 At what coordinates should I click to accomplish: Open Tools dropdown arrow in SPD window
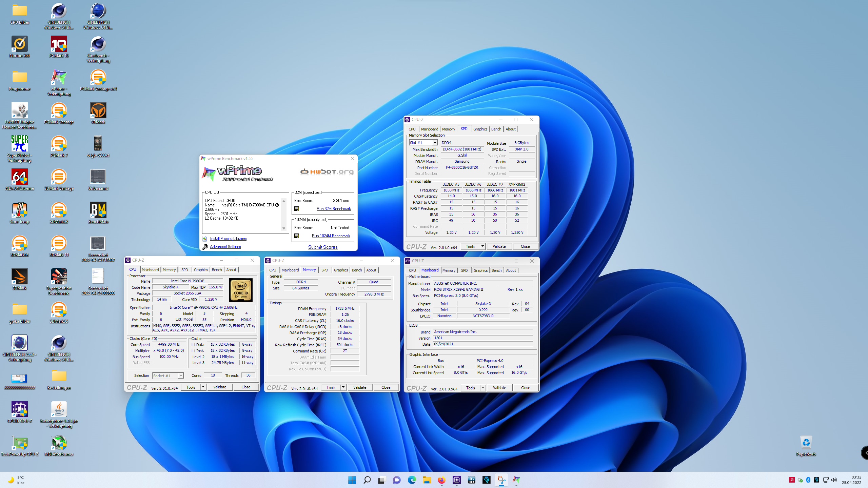[483, 246]
